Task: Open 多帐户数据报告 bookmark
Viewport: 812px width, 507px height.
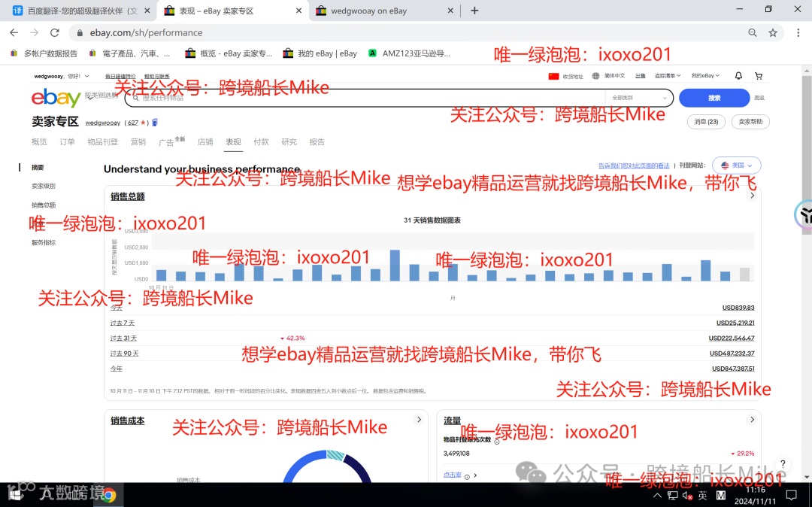Action: point(44,53)
